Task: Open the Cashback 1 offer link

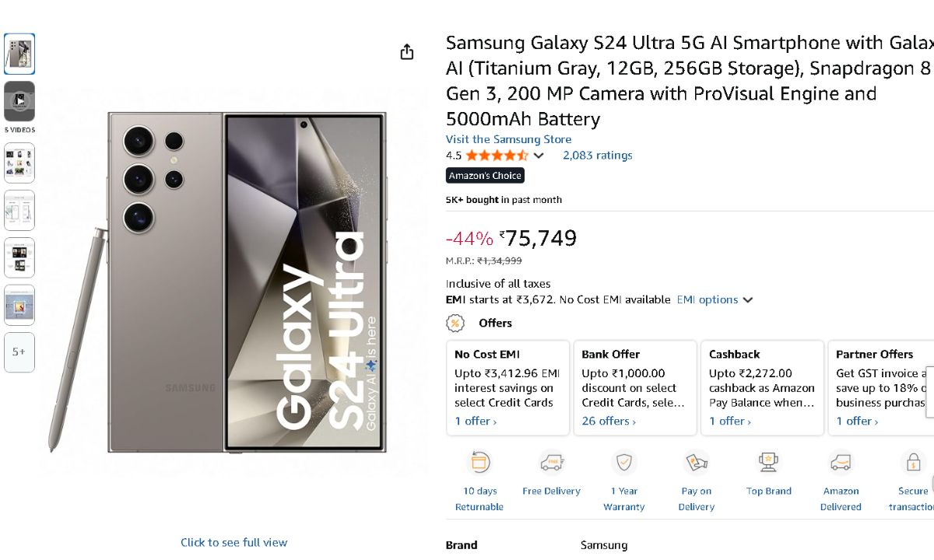Action: click(x=729, y=422)
